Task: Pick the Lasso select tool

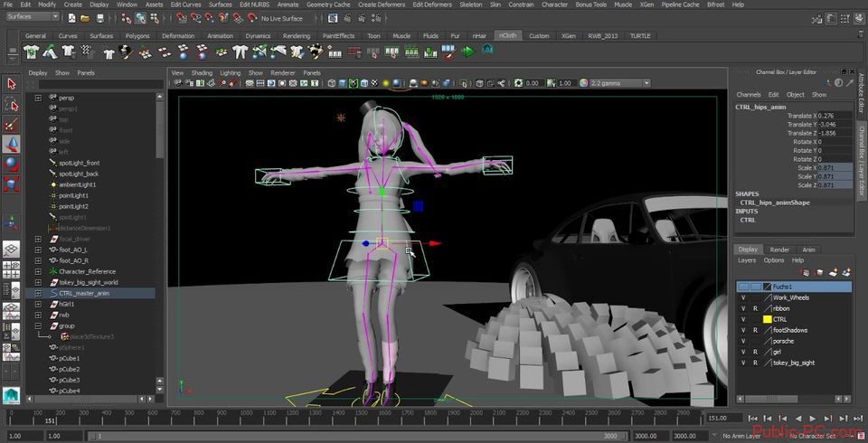Action: click(x=12, y=104)
